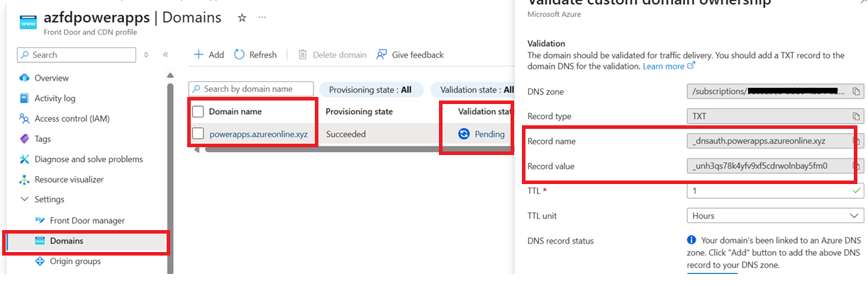
Task: Click the Access control people icon
Action: [x=24, y=118]
